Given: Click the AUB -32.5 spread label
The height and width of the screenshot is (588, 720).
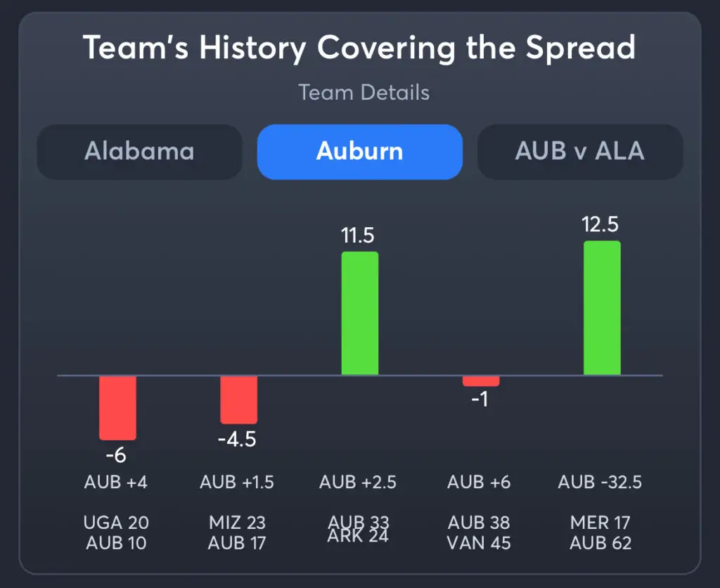Looking at the screenshot, I should click(x=600, y=482).
